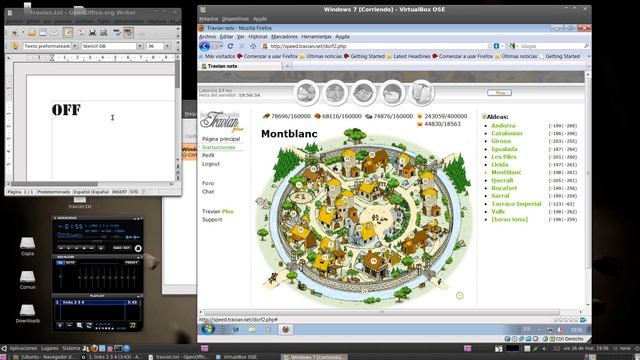Click the Save icon in Writer toolbar

[43, 32]
